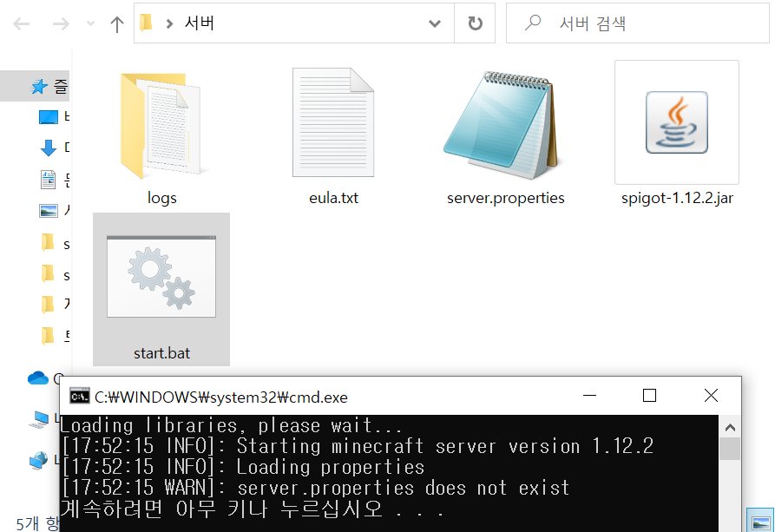Minimize the cmd.exe window
This screenshot has height=532, width=775.
click(589, 396)
